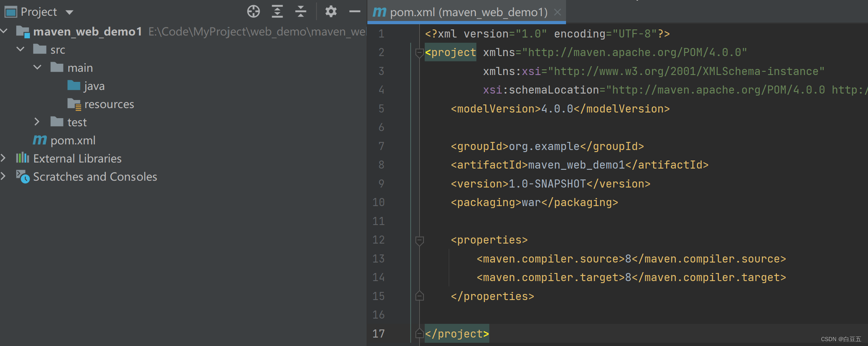The width and height of the screenshot is (868, 346).
Task: Click the External Libraries icon
Action: click(23, 158)
